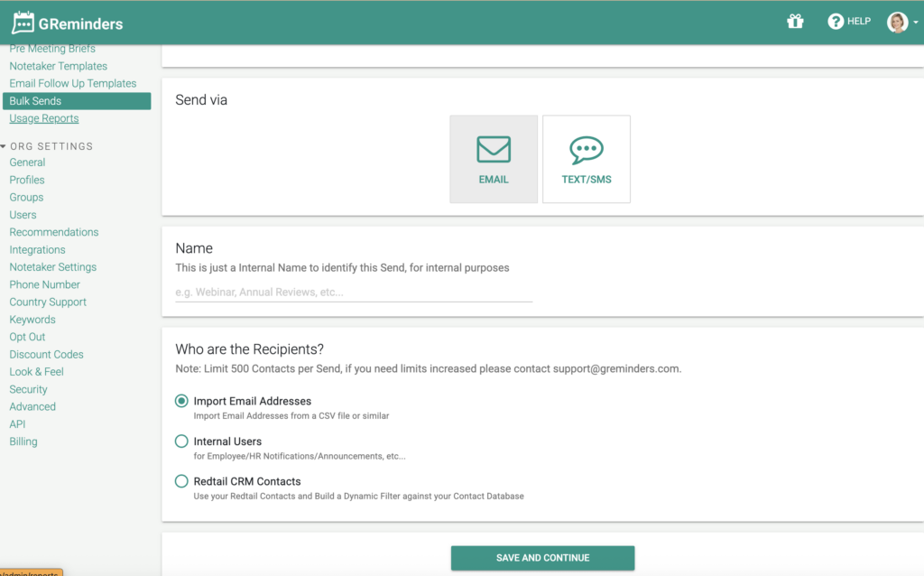The height and width of the screenshot is (576, 924).
Task: Open the profile avatar picture
Action: pyautogui.click(x=896, y=21)
